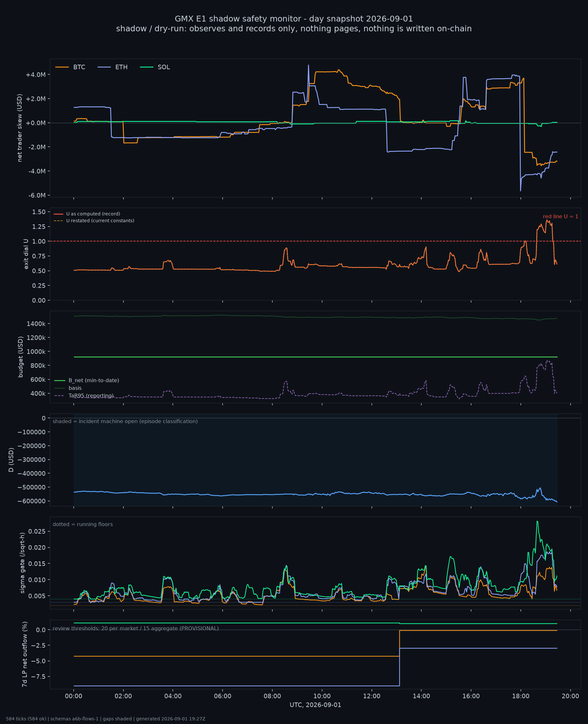Click the footer '584 ticks (584 ok)' status line
The height and width of the screenshot is (724, 588).
106,719
